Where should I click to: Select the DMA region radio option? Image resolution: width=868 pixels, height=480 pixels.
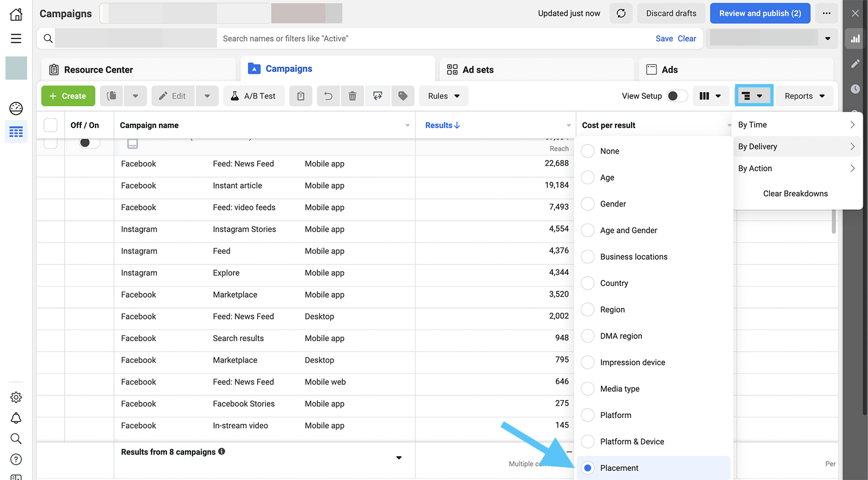pyautogui.click(x=588, y=336)
